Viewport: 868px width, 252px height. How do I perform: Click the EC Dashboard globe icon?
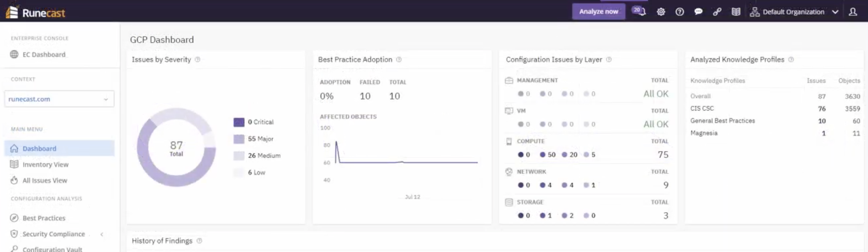pos(14,54)
